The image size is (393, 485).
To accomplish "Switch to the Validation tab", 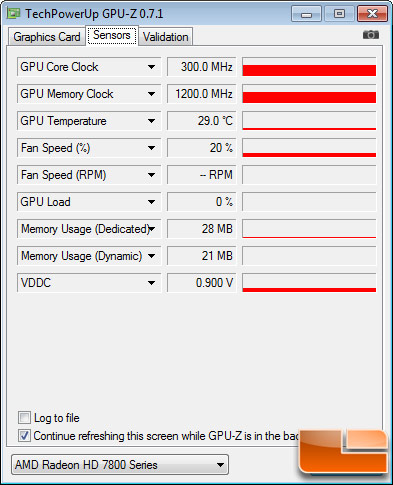I will (x=166, y=37).
